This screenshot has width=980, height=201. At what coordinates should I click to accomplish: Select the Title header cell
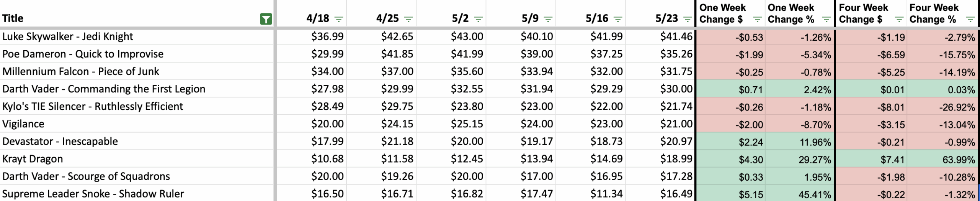pyautogui.click(x=137, y=14)
